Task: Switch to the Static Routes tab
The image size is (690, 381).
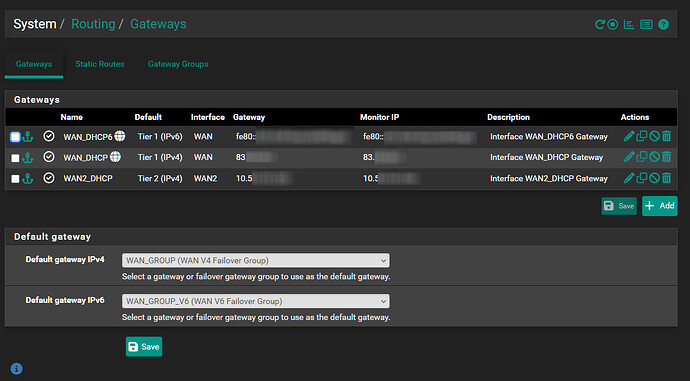Action: click(100, 64)
